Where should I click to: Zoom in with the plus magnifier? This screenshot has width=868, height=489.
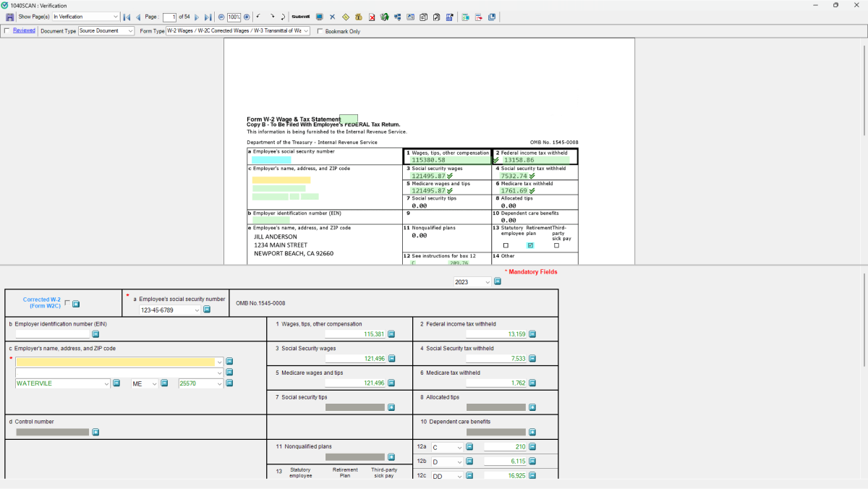pos(247,17)
